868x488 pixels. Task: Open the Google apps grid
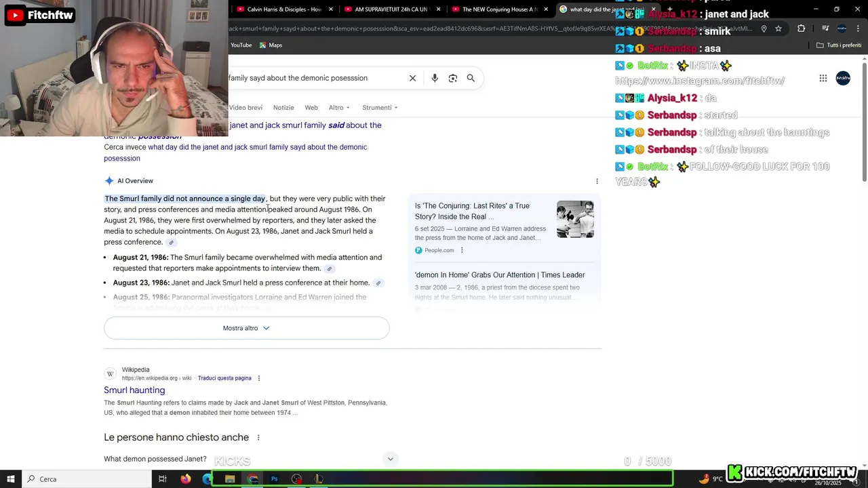pos(823,78)
